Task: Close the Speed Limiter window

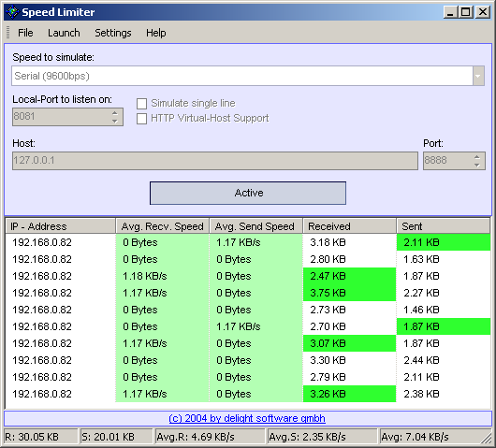Action: click(483, 12)
